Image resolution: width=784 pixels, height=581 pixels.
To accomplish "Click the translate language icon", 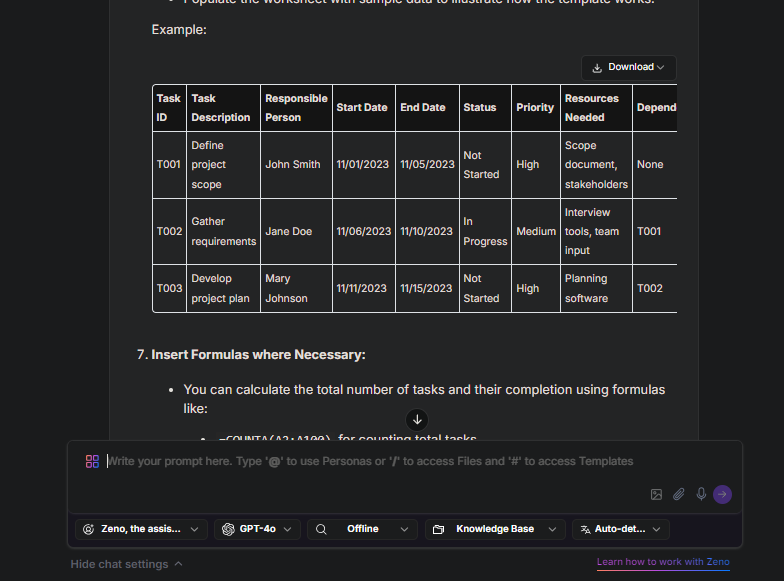I will (x=585, y=529).
